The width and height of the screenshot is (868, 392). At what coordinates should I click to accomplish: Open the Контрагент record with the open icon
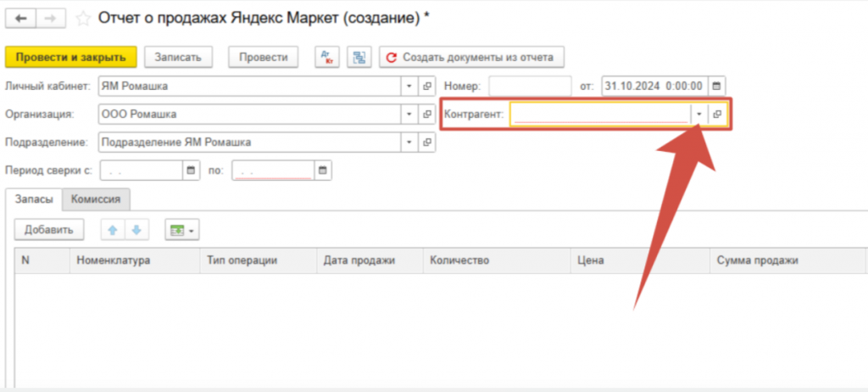717,114
